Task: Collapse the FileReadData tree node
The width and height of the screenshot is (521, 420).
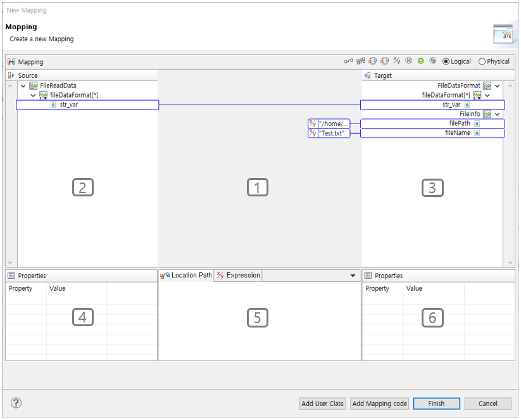Action: [x=23, y=86]
